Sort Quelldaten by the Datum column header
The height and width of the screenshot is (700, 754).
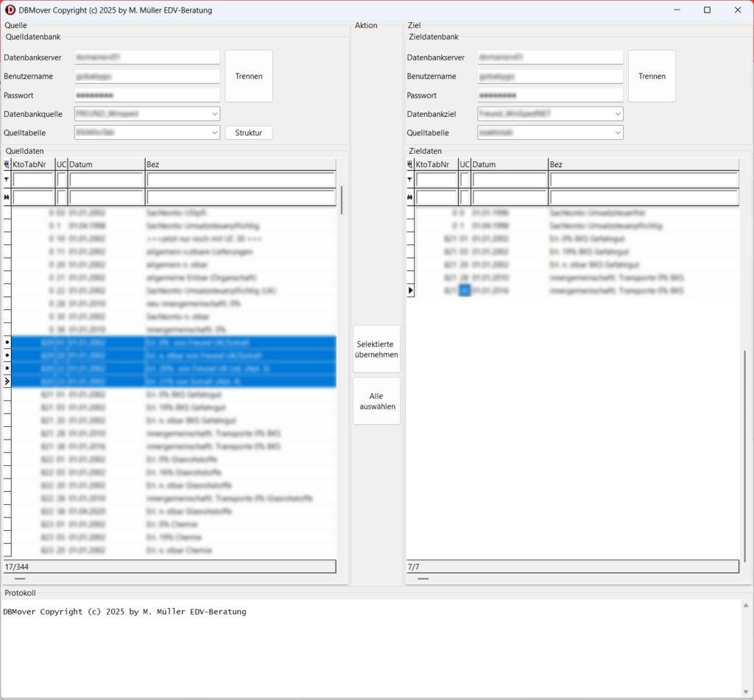pos(106,164)
